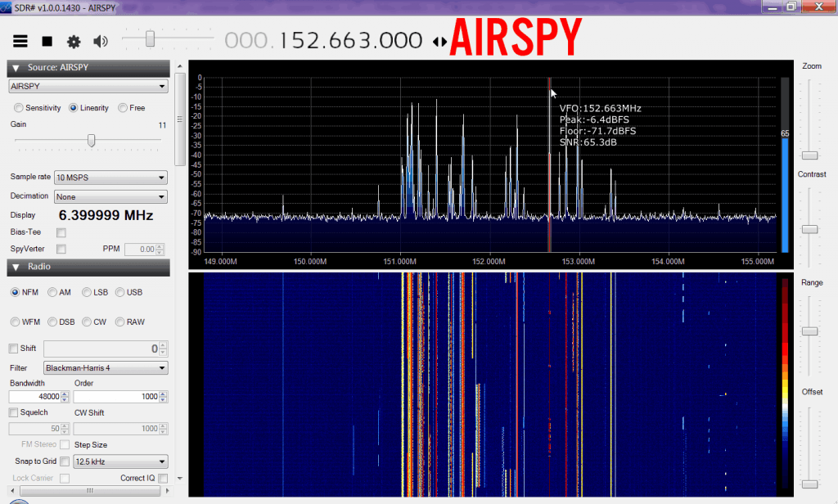Click the red AIRSPY logo
838x504 pixels.
click(516, 38)
